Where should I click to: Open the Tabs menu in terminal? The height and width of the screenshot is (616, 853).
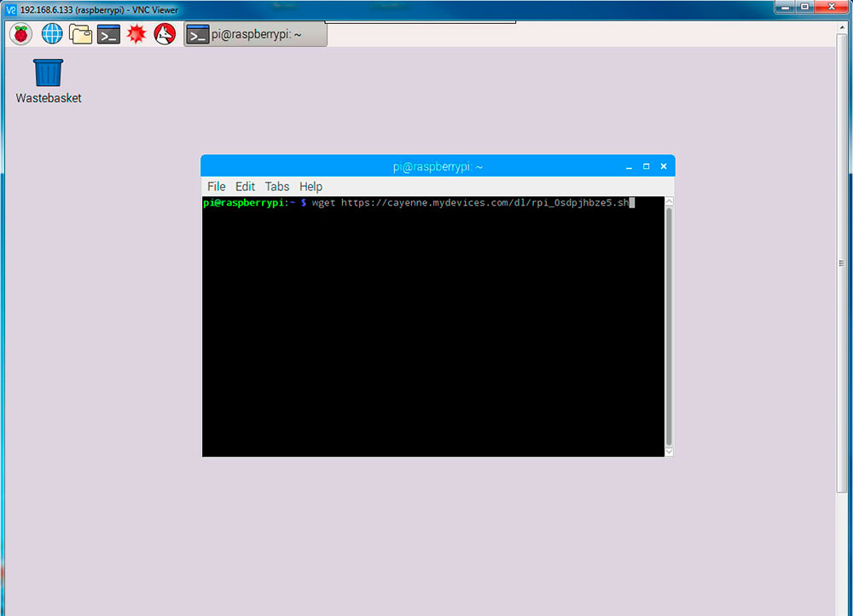[277, 186]
